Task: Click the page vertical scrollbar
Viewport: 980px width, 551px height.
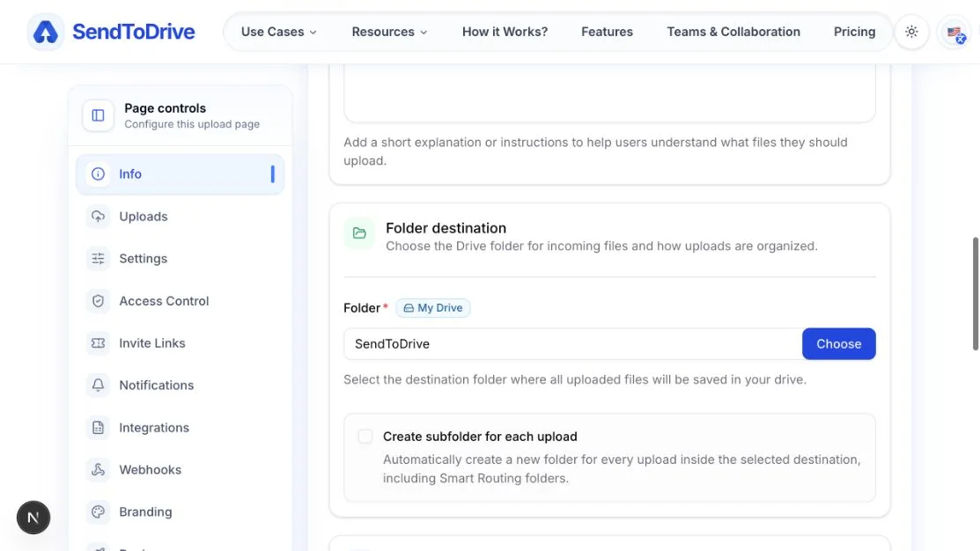Action: [975, 294]
